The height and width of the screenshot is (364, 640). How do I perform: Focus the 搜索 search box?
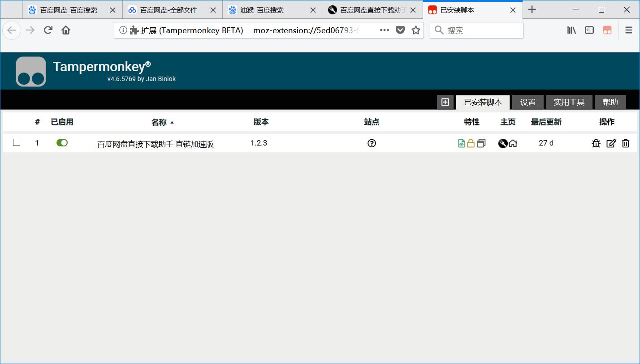(x=476, y=30)
